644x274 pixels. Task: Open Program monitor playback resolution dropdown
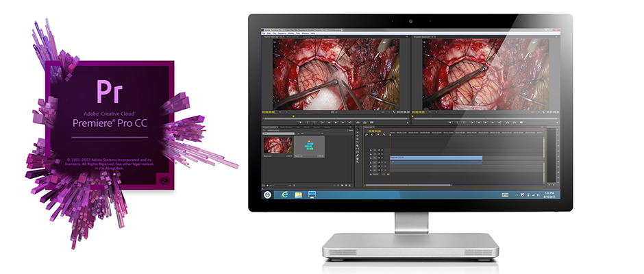tap(535, 112)
